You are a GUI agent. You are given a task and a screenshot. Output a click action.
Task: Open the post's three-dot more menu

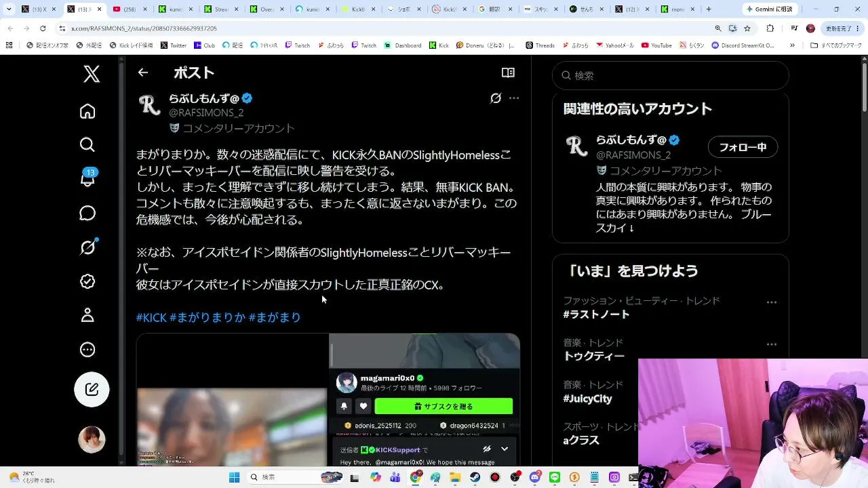point(514,98)
